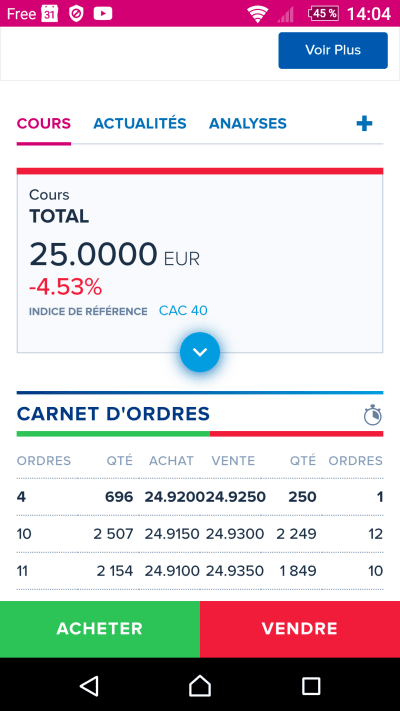Switch to the Actualités tab

click(x=140, y=123)
